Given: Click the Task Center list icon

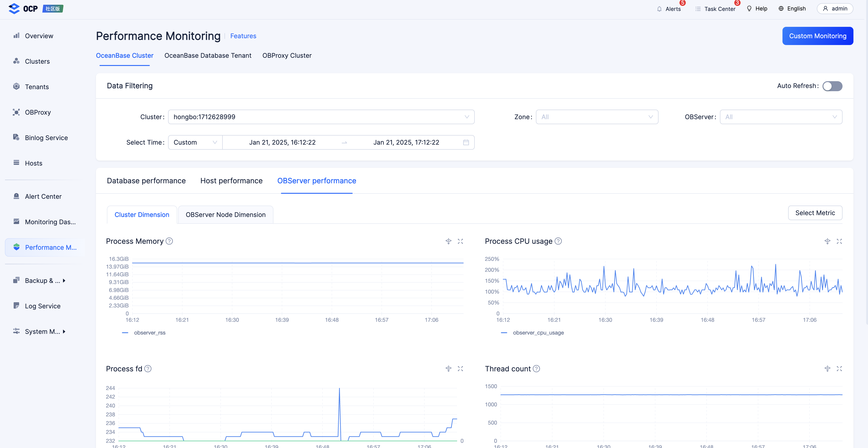Looking at the screenshot, I should (x=698, y=9).
